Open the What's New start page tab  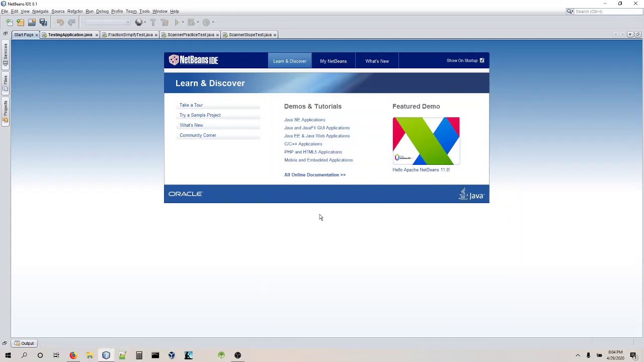377,61
